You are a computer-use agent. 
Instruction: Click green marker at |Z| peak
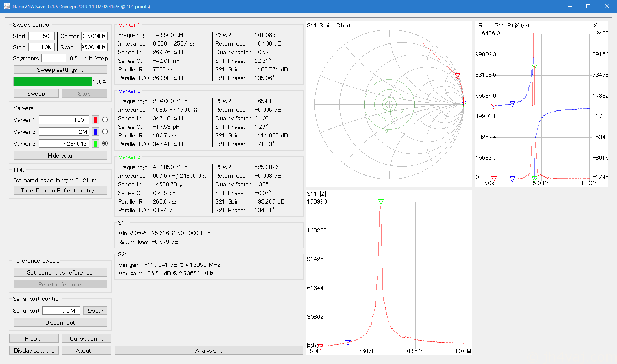click(x=381, y=201)
